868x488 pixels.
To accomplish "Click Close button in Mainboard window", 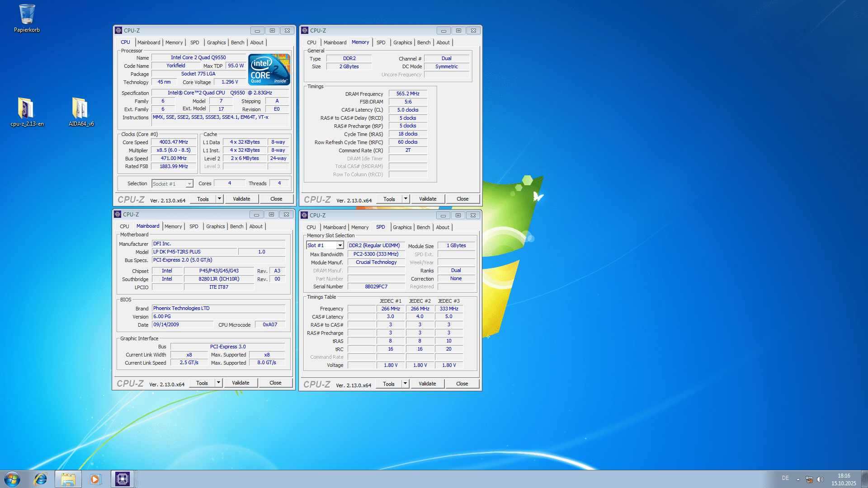I will click(275, 383).
